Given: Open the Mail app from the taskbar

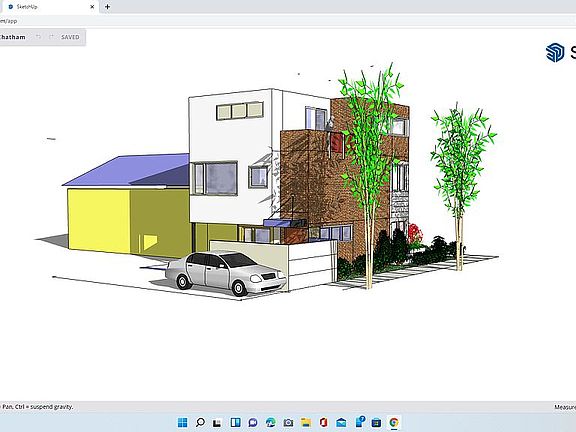Looking at the screenshot, I should click(341, 422).
